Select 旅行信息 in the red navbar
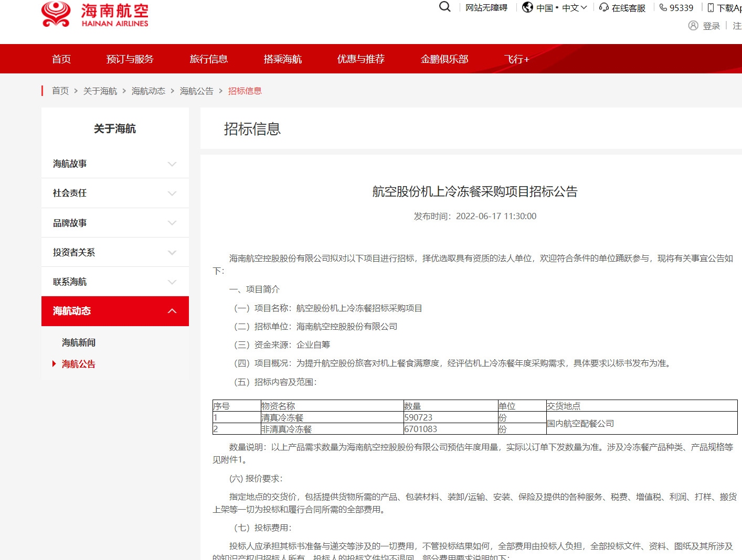Viewport: 742px width, 560px height. [209, 59]
